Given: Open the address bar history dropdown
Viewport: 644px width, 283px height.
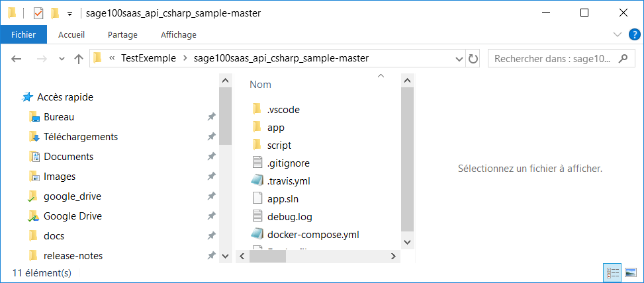Looking at the screenshot, I should 459,59.
